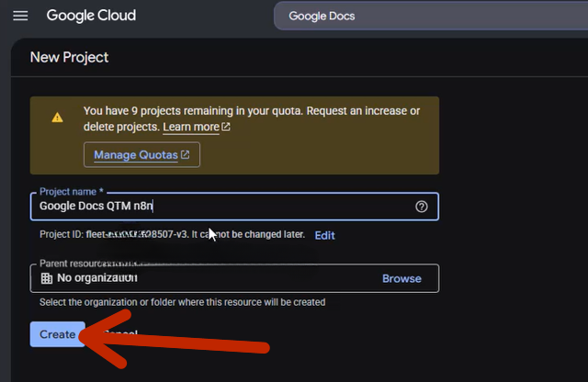This screenshot has width=588, height=382.
Task: Click the No organization text
Action: pyautogui.click(x=97, y=278)
